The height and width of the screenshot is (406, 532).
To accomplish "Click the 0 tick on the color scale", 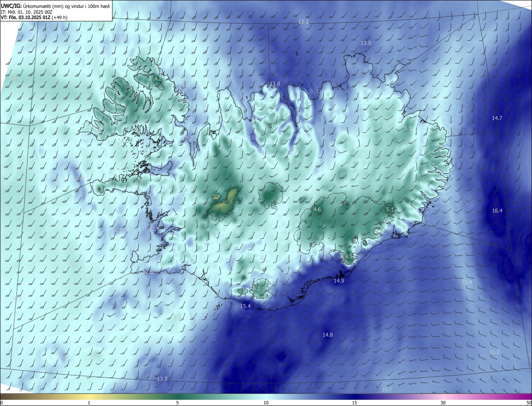I will (1, 403).
